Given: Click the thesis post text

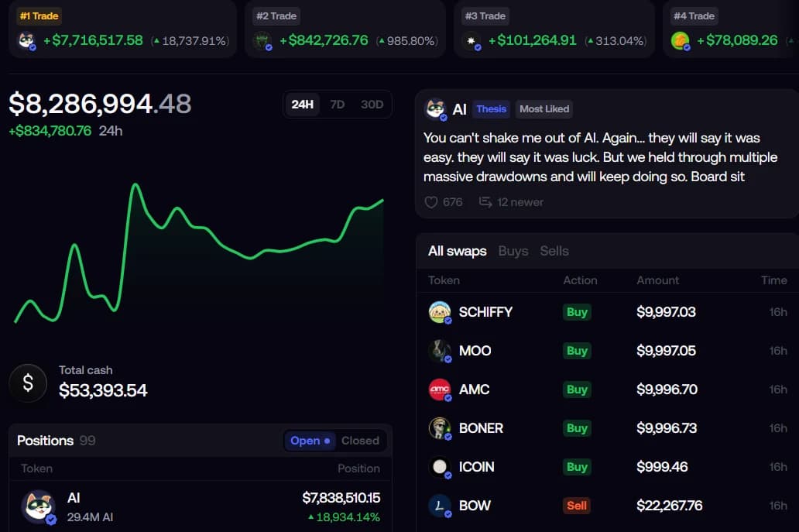Looking at the screenshot, I should [600, 157].
